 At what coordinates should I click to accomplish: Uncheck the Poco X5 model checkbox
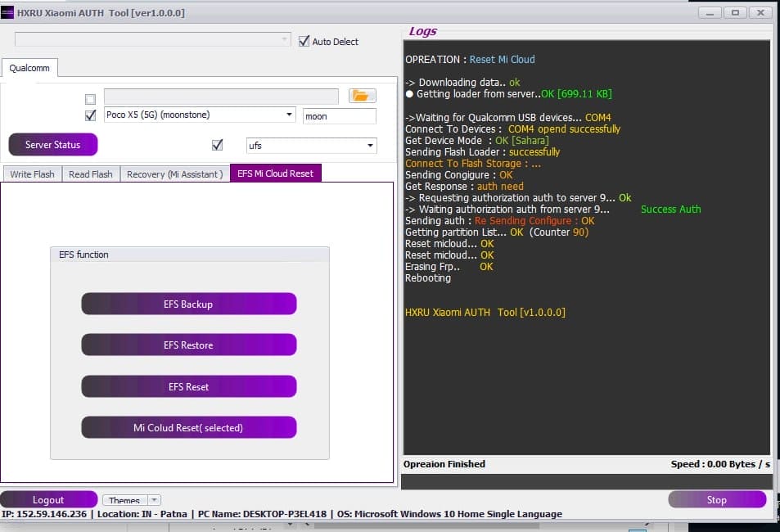[90, 115]
